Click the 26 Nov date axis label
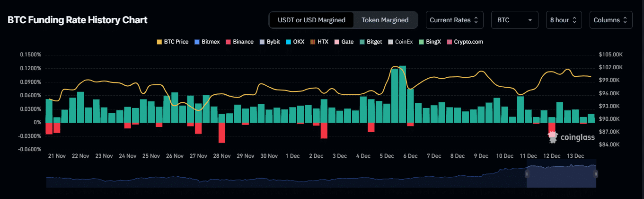 click(175, 155)
